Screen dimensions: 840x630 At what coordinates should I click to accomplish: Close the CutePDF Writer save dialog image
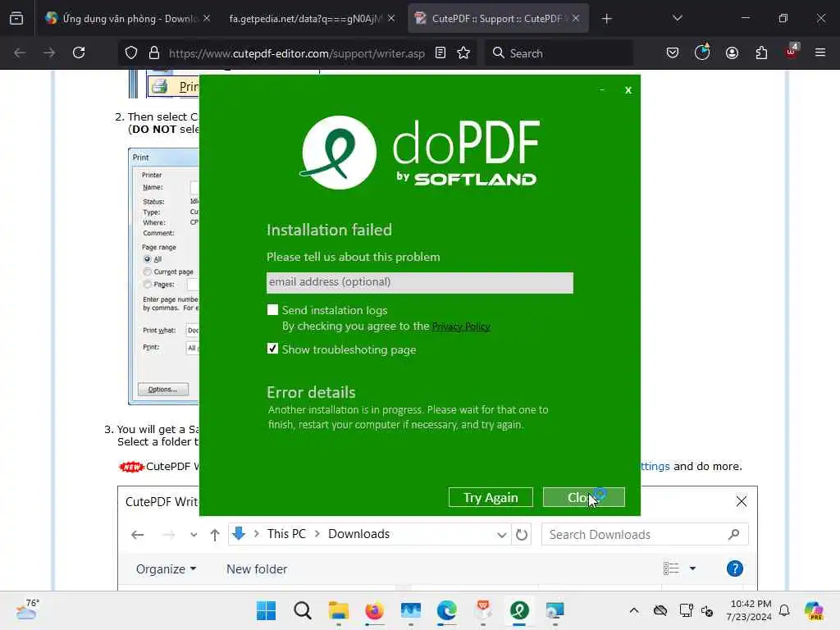click(742, 501)
